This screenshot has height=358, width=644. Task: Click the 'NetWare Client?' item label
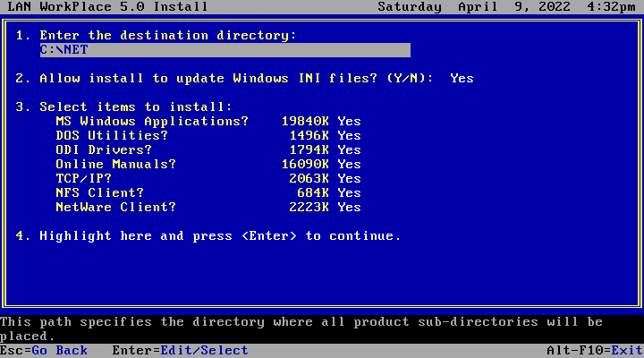[115, 207]
